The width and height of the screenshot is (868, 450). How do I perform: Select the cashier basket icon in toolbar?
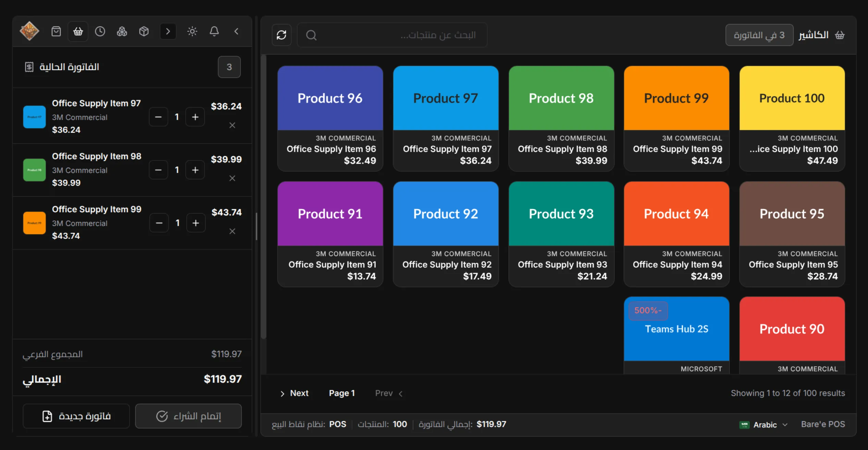(x=78, y=32)
